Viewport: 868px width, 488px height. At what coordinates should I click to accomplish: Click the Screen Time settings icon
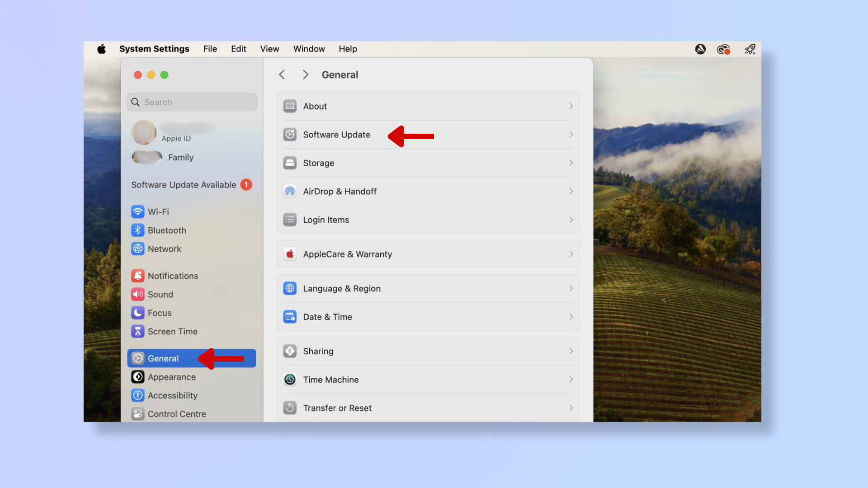click(138, 331)
